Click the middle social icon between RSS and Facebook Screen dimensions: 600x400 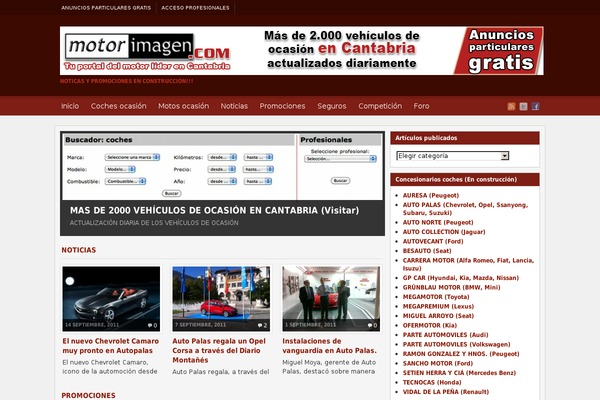(x=523, y=106)
